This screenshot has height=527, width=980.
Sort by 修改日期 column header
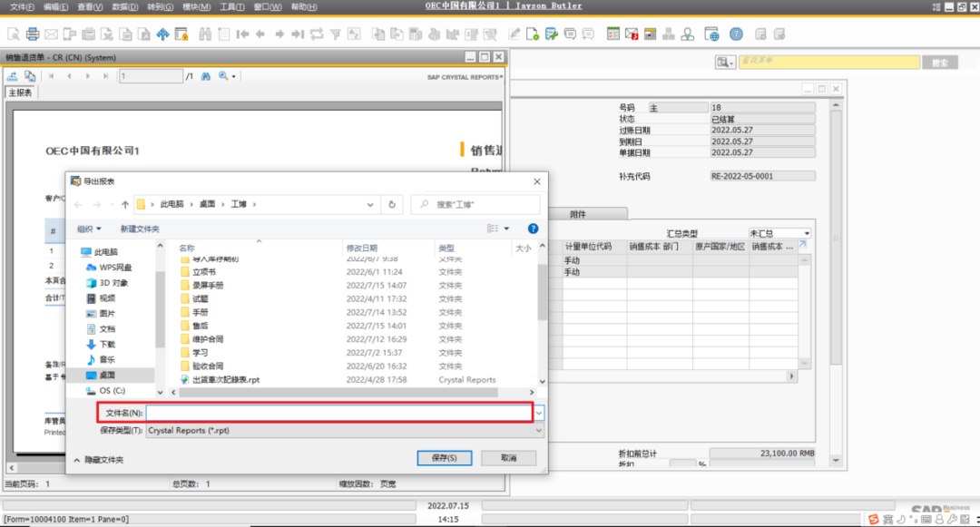tap(362, 248)
